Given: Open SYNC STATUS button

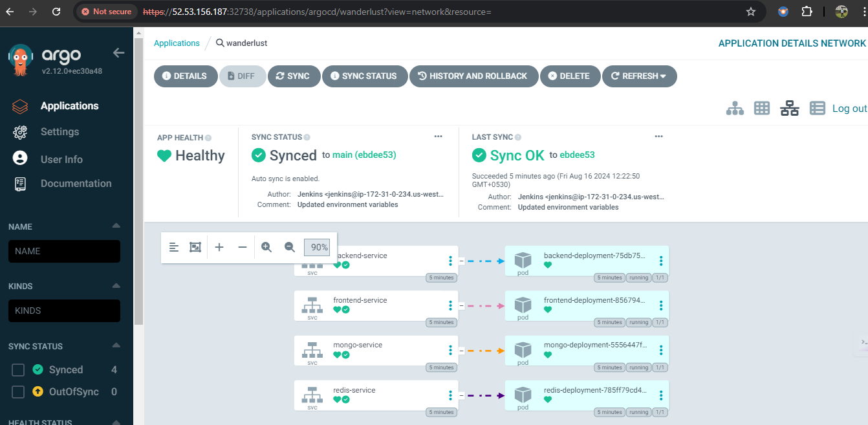Looking at the screenshot, I should [x=364, y=76].
